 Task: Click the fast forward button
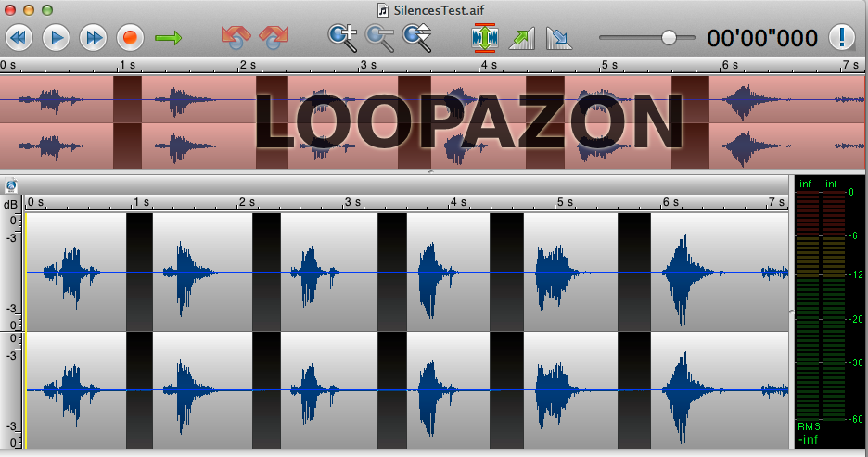(x=93, y=38)
